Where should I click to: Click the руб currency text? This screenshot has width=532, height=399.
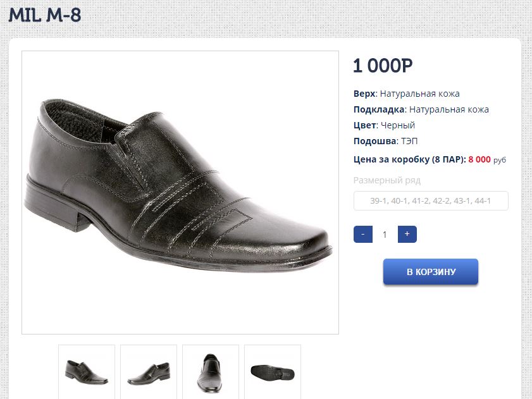pyautogui.click(x=500, y=160)
